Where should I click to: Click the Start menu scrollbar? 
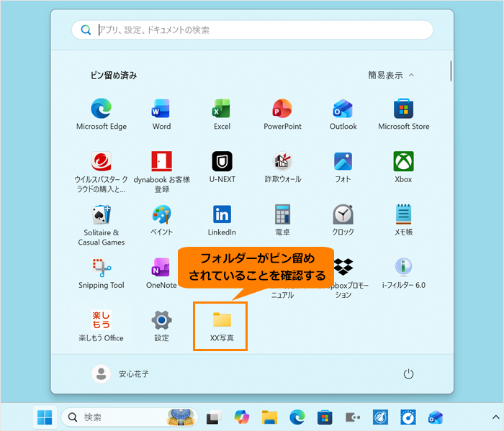pyautogui.click(x=451, y=71)
